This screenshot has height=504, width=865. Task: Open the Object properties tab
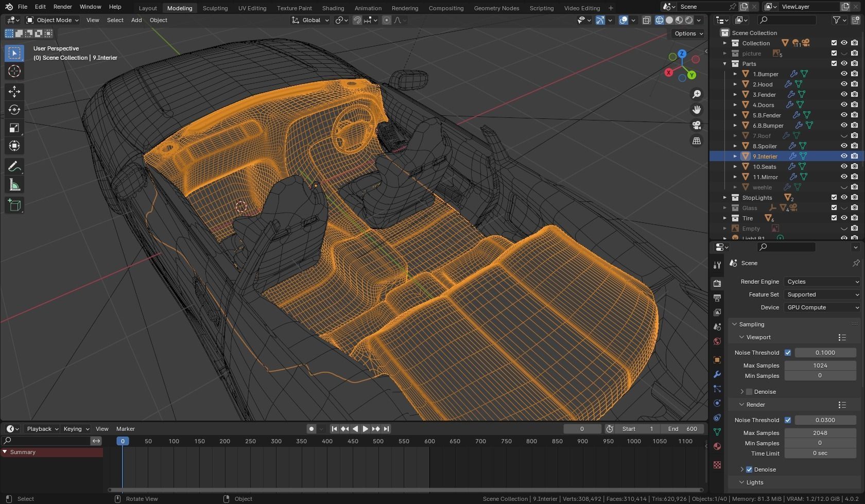[717, 360]
